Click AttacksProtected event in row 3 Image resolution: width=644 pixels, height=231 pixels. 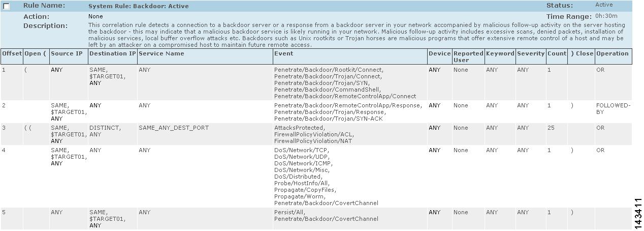click(x=299, y=128)
